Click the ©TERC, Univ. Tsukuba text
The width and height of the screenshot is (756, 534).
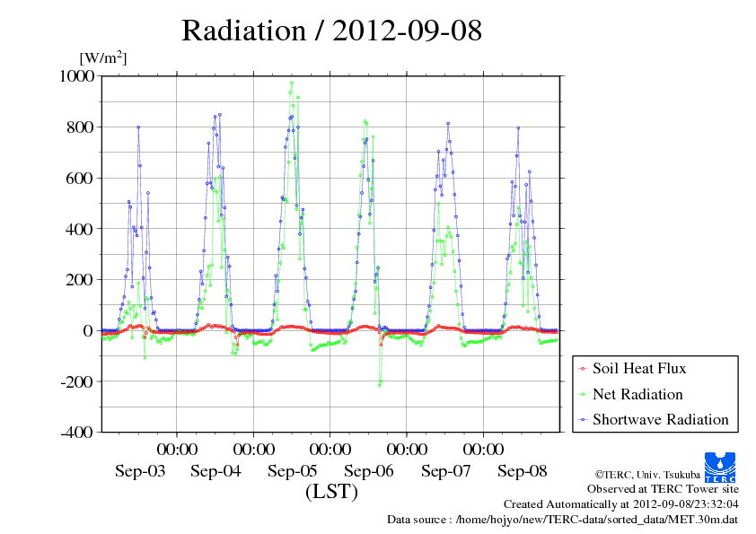(x=647, y=475)
